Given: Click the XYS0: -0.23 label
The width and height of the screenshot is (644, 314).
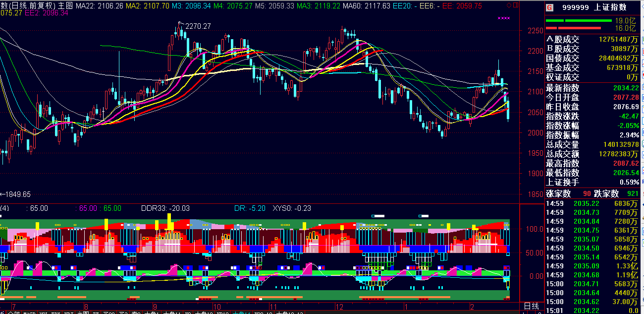Looking at the screenshot, I should 292,208.
